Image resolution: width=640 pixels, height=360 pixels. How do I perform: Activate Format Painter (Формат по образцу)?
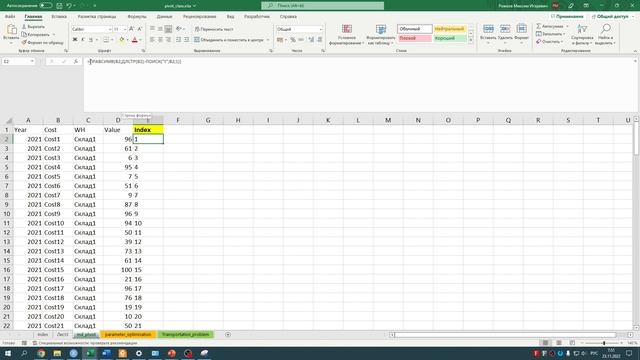42,42
